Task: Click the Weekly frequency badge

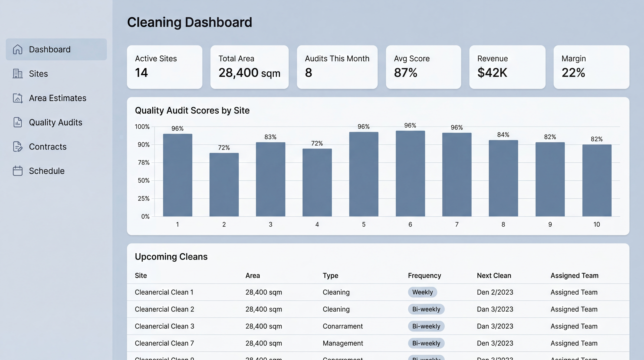Action: point(422,292)
